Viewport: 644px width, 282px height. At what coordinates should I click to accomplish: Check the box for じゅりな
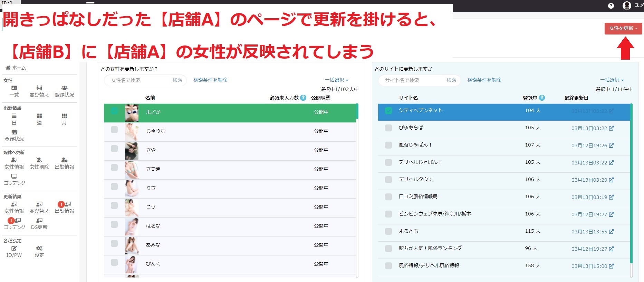[x=114, y=130]
